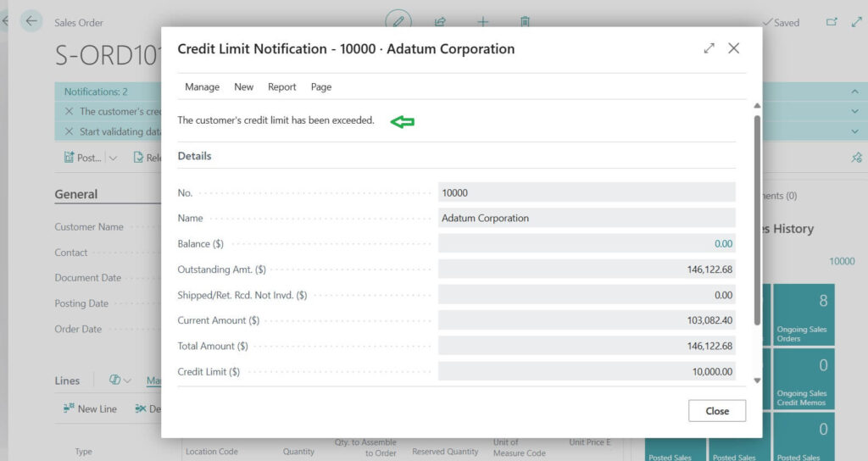Click the Balance ($) 0.00 link

coord(723,243)
